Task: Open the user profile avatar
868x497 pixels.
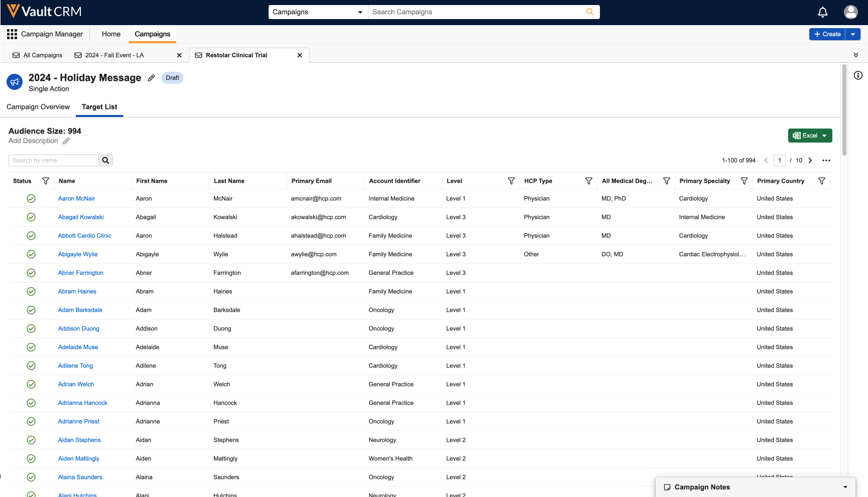Action: click(850, 12)
